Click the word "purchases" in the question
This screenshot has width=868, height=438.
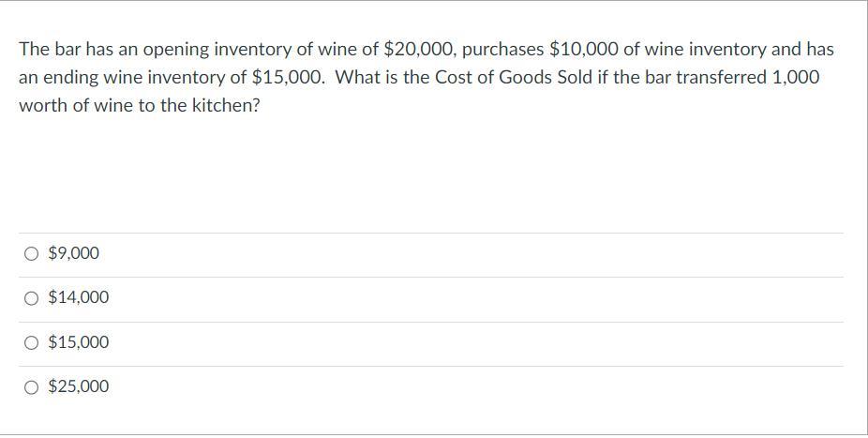[503, 49]
